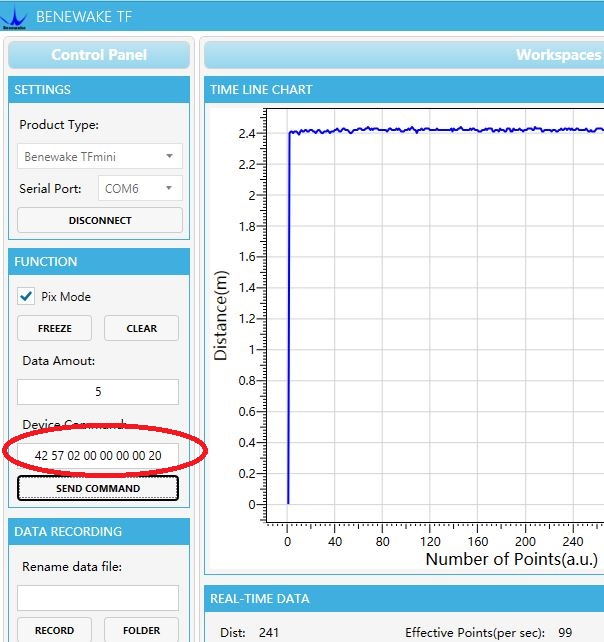Click the DISCONNECT button
The width and height of the screenshot is (604, 642).
point(100,220)
